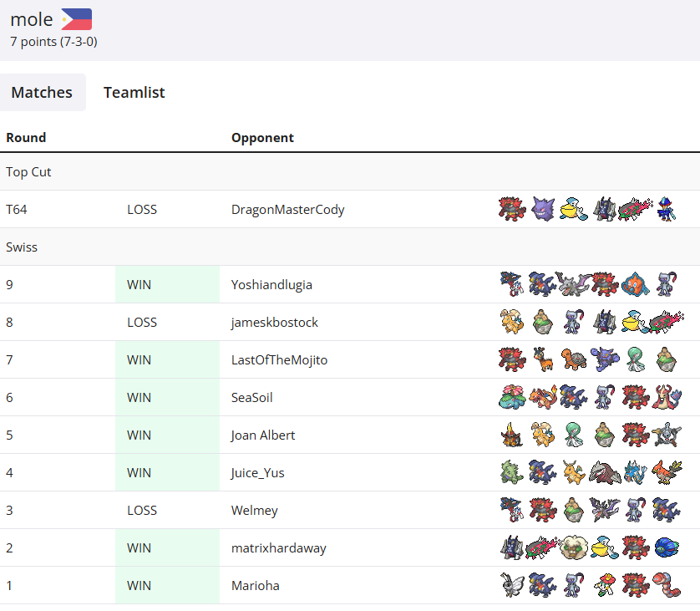
Task: Click Gengar icon in DragonMasterCody's team
Action: pos(543,209)
